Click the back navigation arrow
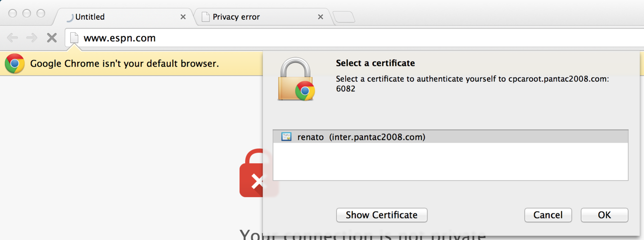Screen dimensions: 644x240 12,38
